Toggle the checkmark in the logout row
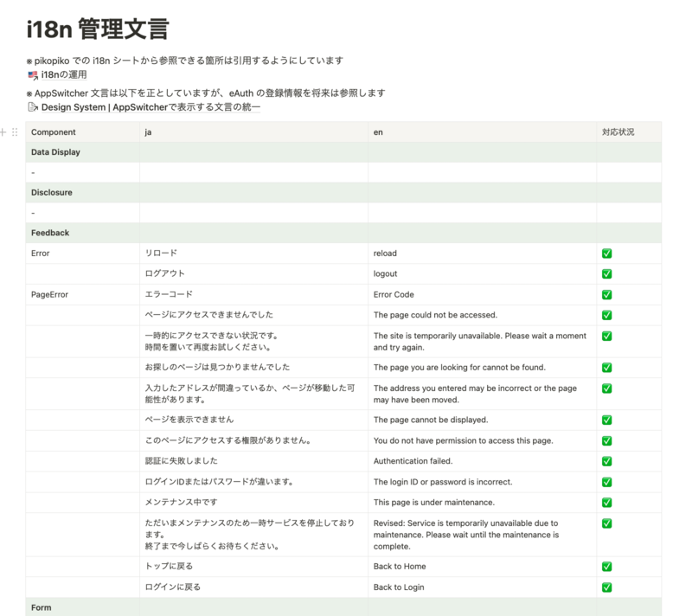 pos(607,273)
